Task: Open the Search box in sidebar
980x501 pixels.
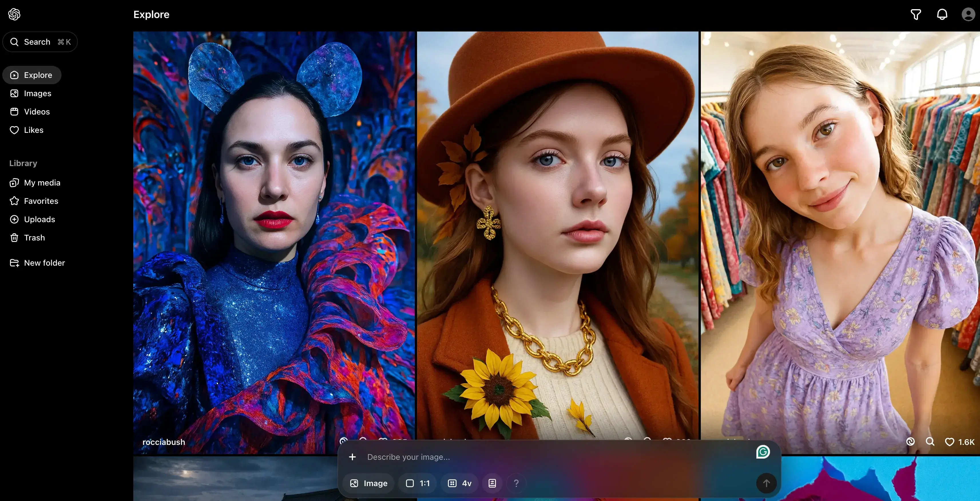Action: point(40,42)
